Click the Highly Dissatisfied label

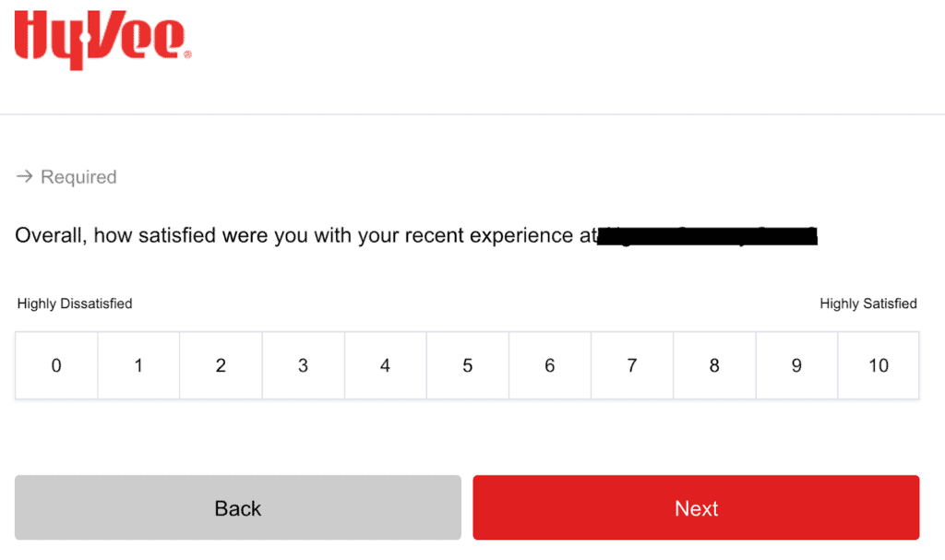(75, 304)
